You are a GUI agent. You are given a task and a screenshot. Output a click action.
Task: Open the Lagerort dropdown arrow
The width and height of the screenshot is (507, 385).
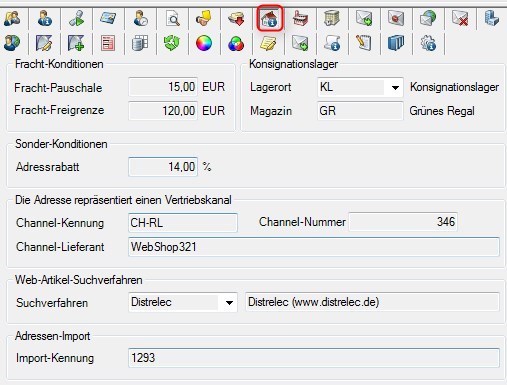[395, 88]
